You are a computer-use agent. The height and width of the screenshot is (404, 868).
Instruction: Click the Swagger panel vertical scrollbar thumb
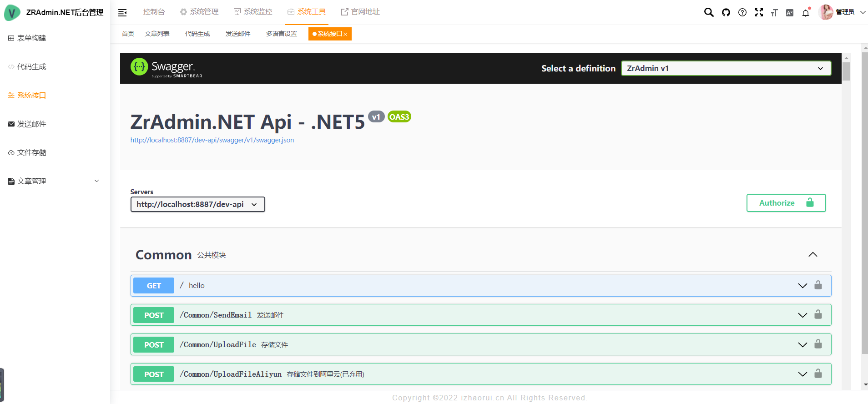click(846, 71)
